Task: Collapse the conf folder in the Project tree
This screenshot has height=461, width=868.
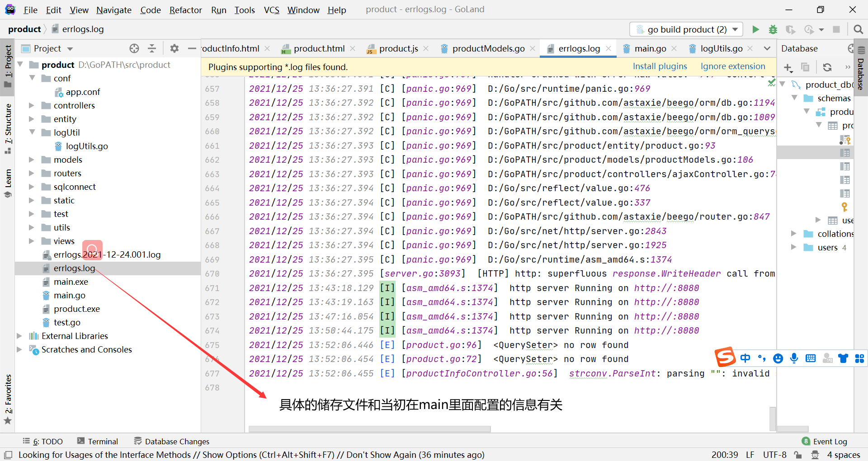Action: click(32, 78)
